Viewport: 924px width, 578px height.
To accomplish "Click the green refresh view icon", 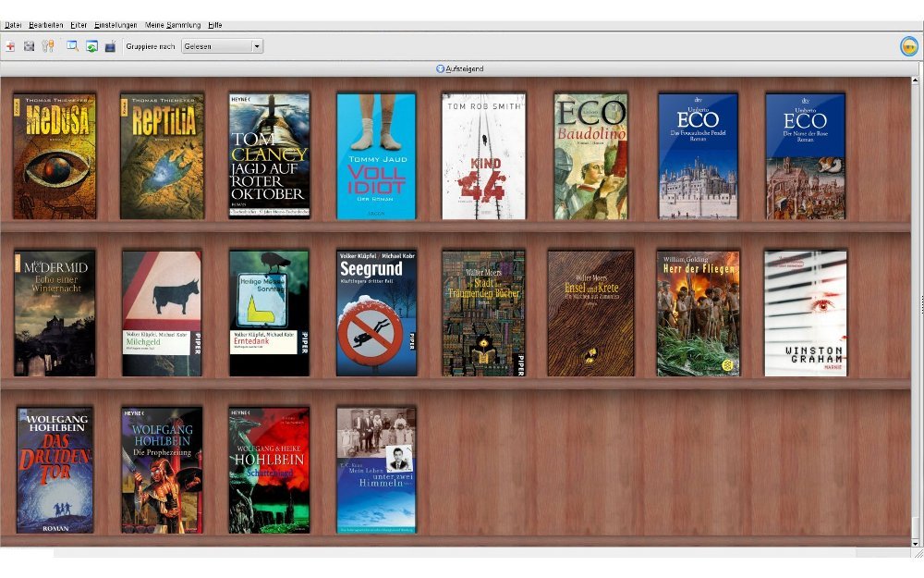I will click(91, 46).
